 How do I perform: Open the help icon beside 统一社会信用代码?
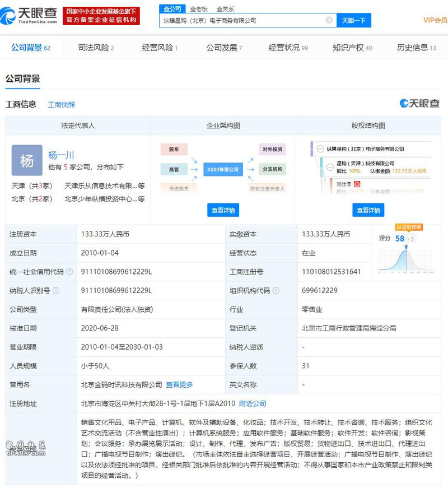point(69,272)
